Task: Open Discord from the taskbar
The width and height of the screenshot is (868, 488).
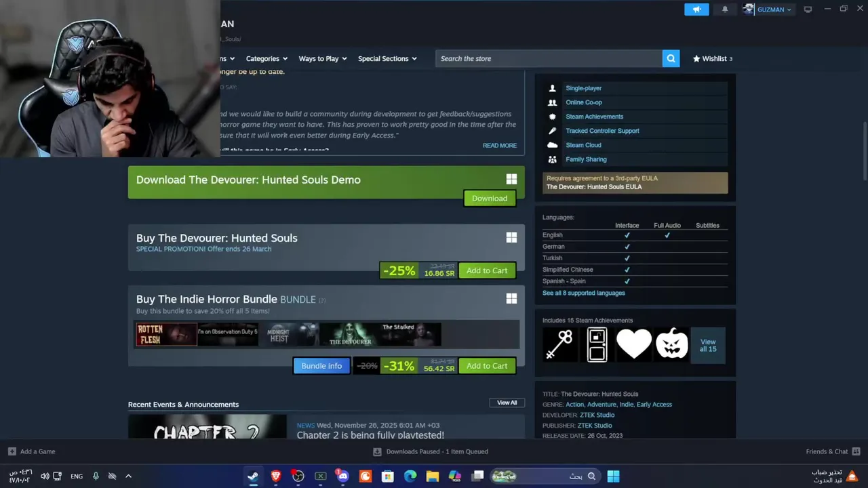Action: tap(342, 476)
